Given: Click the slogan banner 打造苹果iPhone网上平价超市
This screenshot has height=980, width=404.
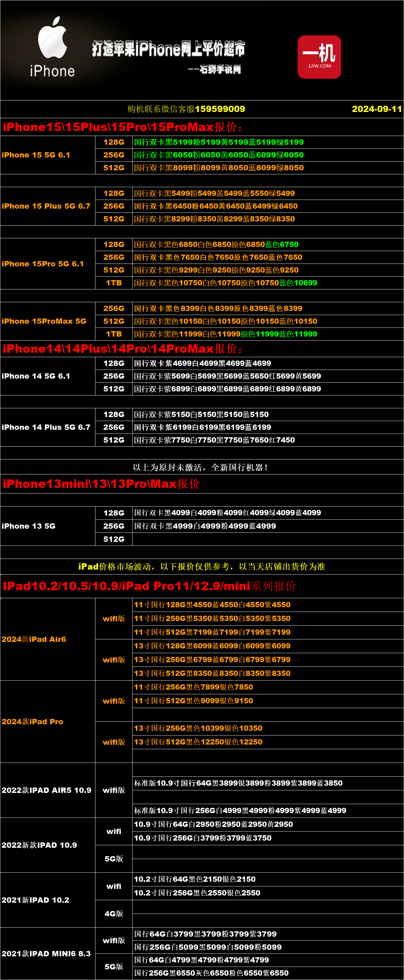Looking at the screenshot, I should 168,49.
